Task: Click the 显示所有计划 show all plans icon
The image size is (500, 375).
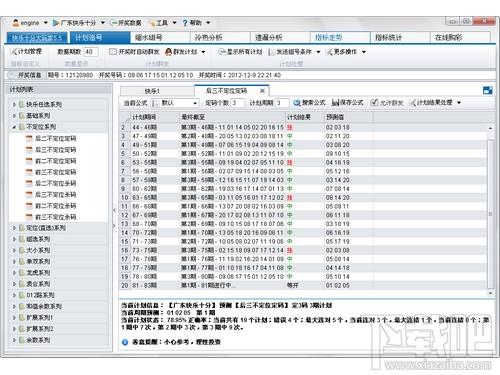Action: pyautogui.click(x=222, y=52)
